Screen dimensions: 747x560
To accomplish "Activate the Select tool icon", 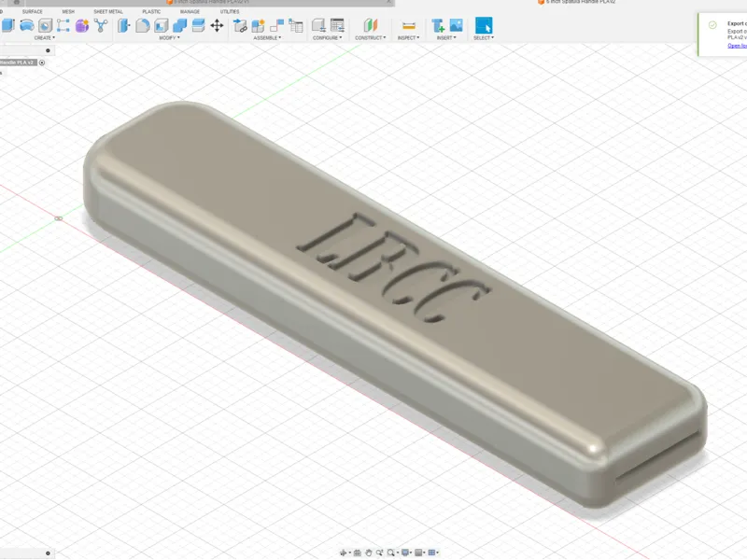I will pos(484,25).
